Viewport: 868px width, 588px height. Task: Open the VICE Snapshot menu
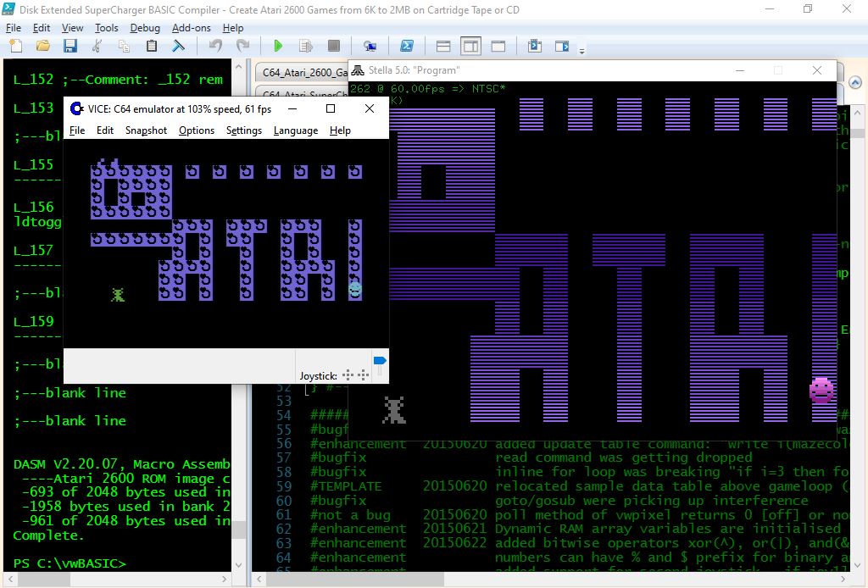(146, 130)
